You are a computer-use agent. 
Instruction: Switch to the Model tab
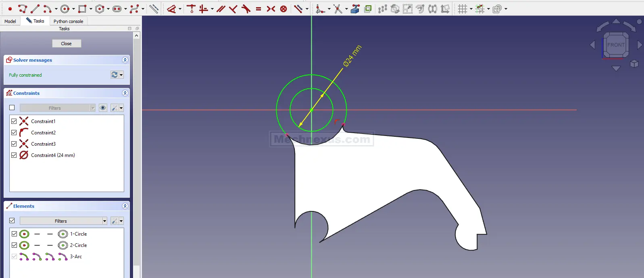(10, 21)
